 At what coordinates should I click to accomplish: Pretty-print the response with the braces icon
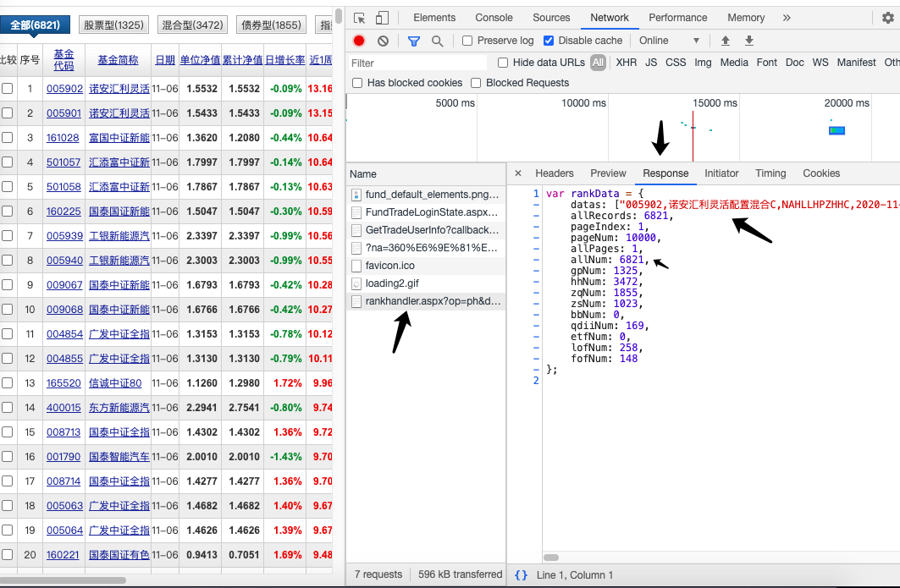[522, 574]
